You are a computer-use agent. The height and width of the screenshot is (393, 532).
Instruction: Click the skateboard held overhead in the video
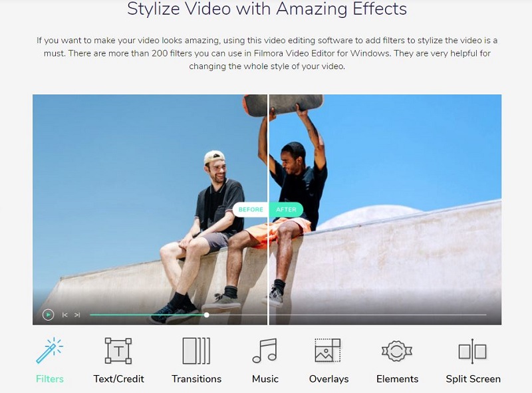[x=283, y=104]
